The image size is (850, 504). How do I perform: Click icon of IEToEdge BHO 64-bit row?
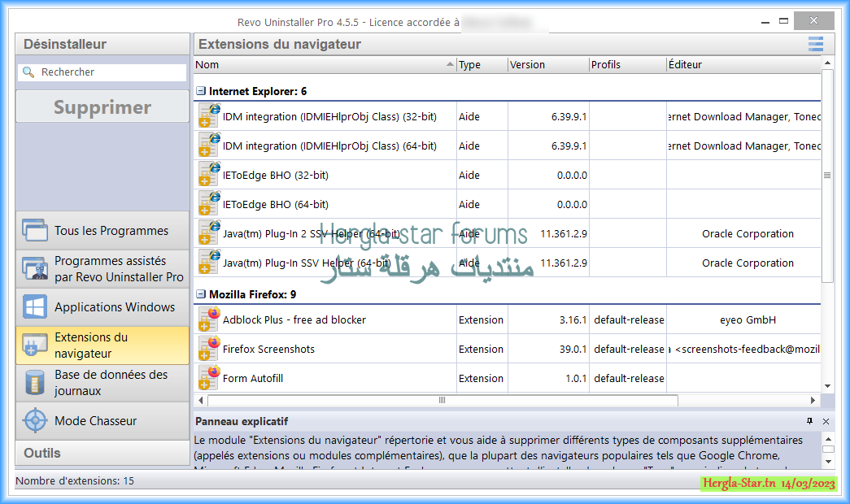pos(209,204)
